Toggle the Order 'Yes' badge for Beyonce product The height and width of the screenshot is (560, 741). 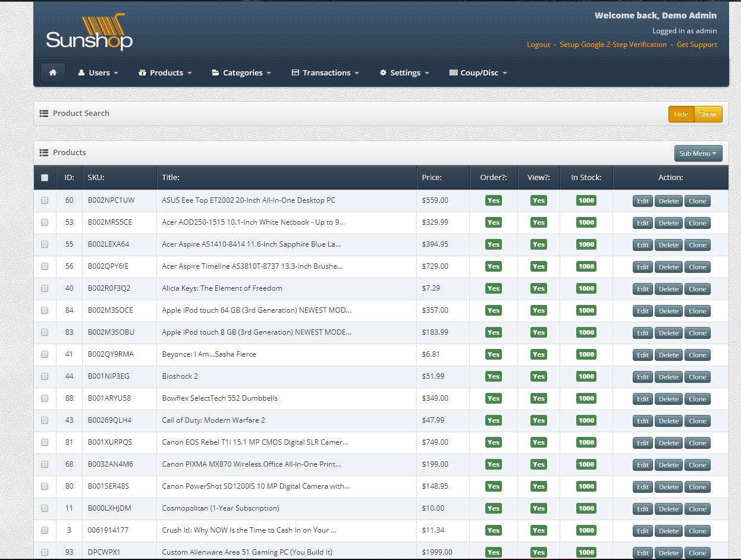pyautogui.click(x=493, y=354)
